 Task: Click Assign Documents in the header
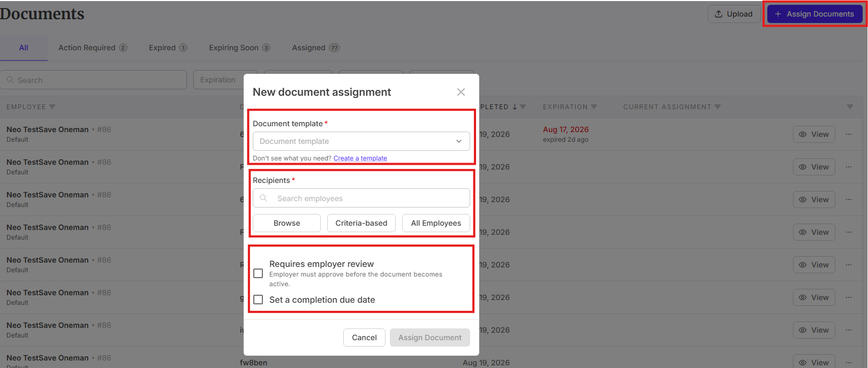pyautogui.click(x=814, y=14)
